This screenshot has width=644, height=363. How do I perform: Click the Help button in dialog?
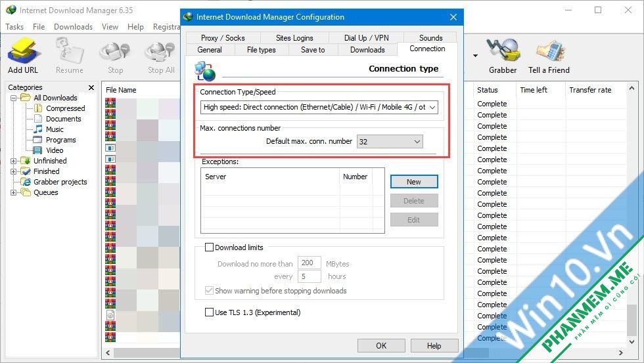pos(434,345)
